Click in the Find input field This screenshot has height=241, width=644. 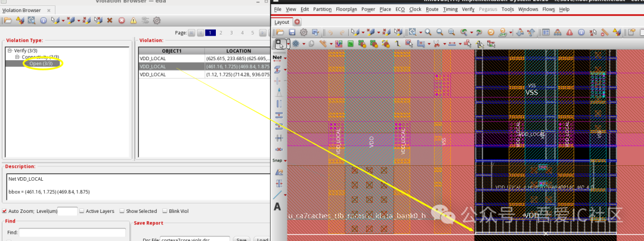coord(72,233)
